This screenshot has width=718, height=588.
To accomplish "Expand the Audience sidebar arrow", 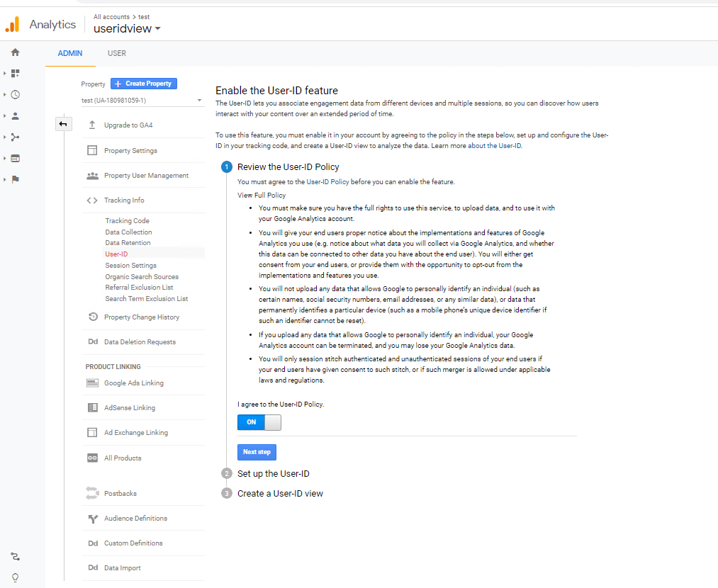I will 4,115.
